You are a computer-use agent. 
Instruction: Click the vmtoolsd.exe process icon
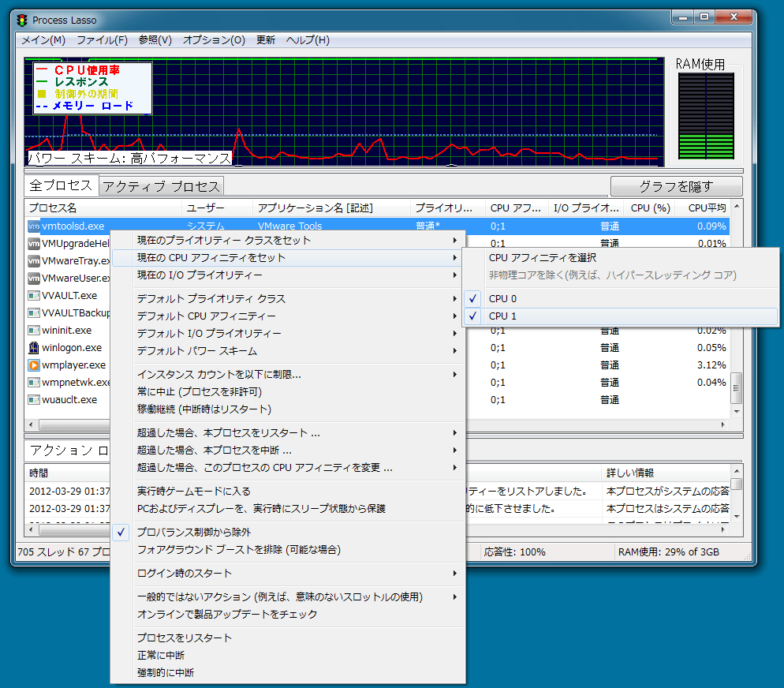33,226
